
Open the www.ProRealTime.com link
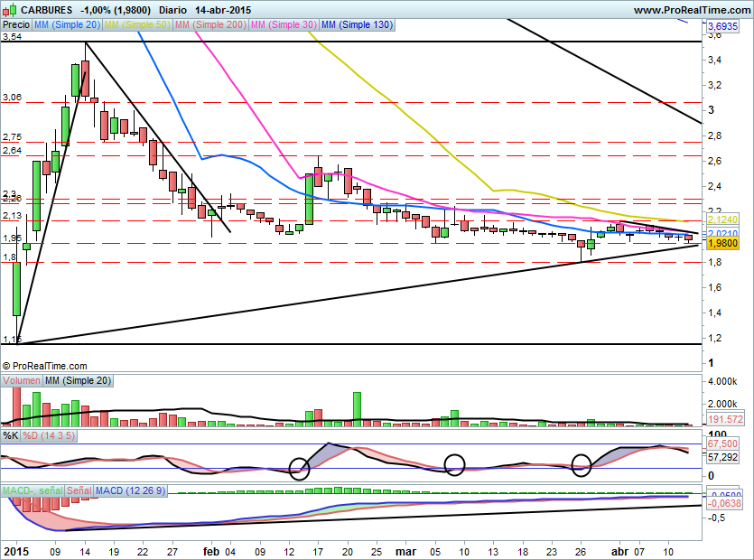[691, 9]
